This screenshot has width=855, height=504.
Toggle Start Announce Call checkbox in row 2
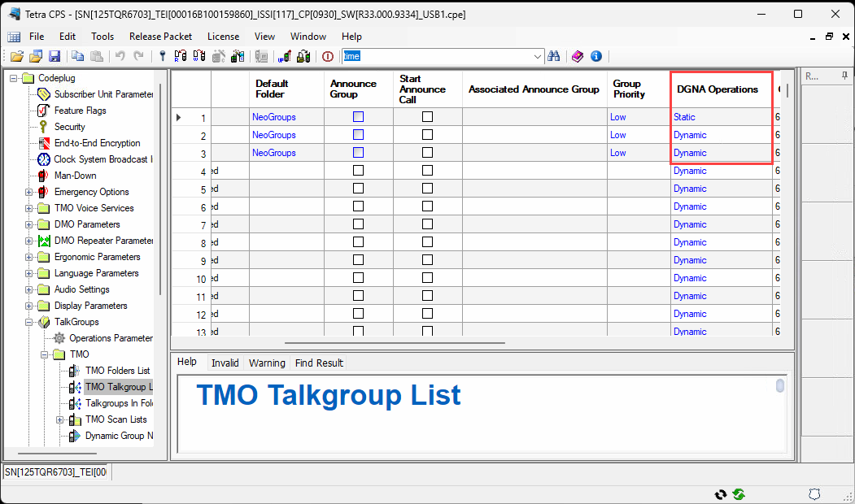click(427, 135)
